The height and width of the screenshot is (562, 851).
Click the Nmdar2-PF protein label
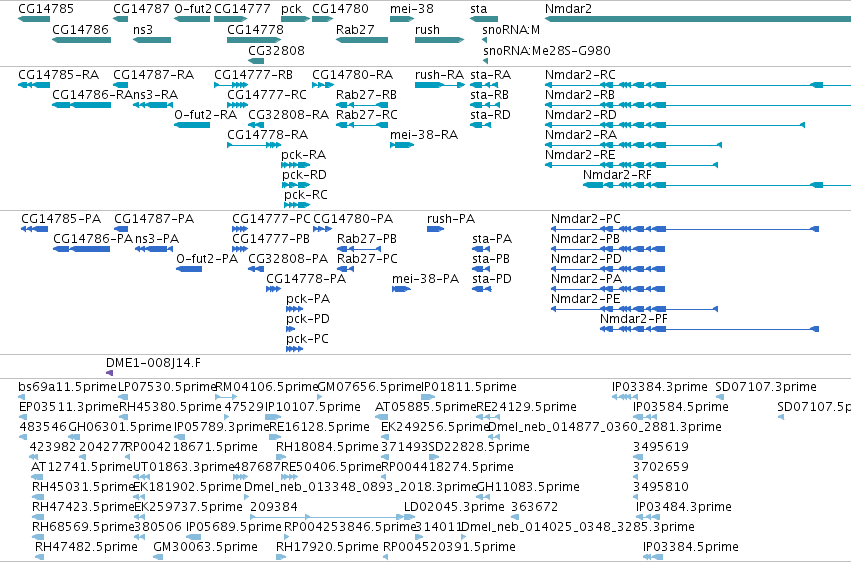pos(633,320)
